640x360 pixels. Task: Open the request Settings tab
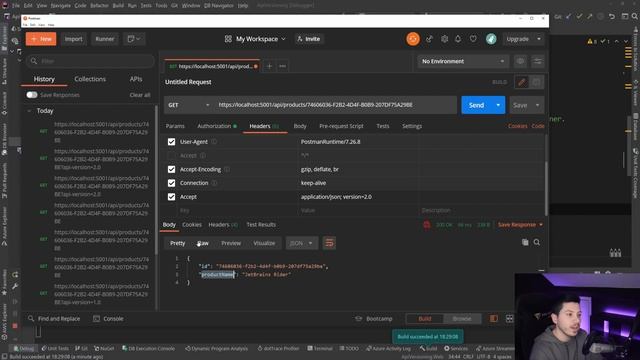coord(412,126)
